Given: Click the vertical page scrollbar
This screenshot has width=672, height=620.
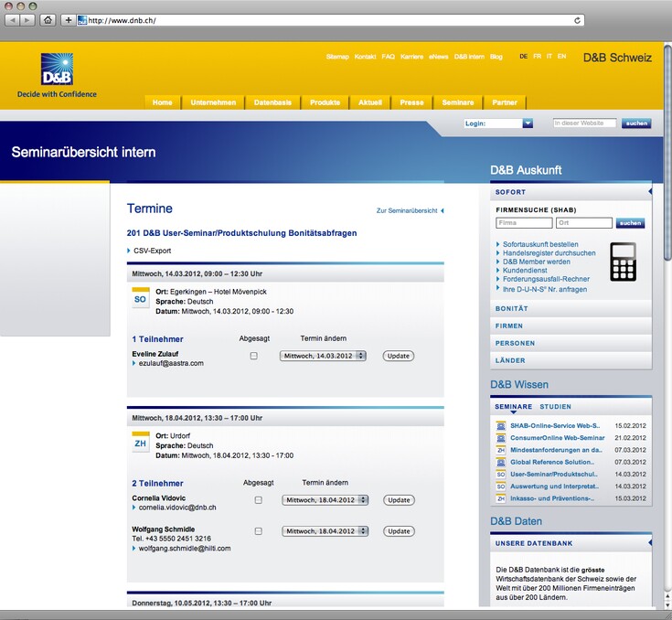Looking at the screenshot, I should (667, 153).
